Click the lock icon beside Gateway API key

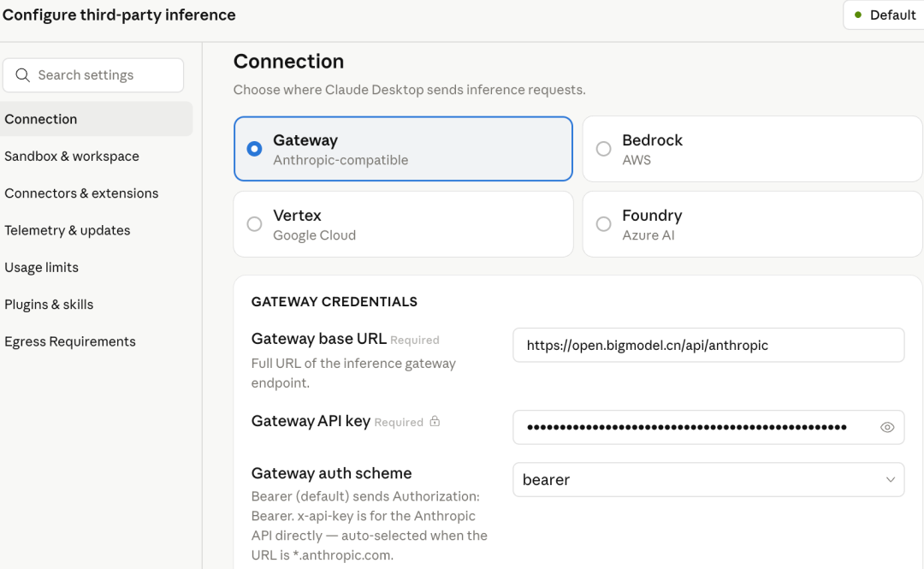[x=435, y=421]
